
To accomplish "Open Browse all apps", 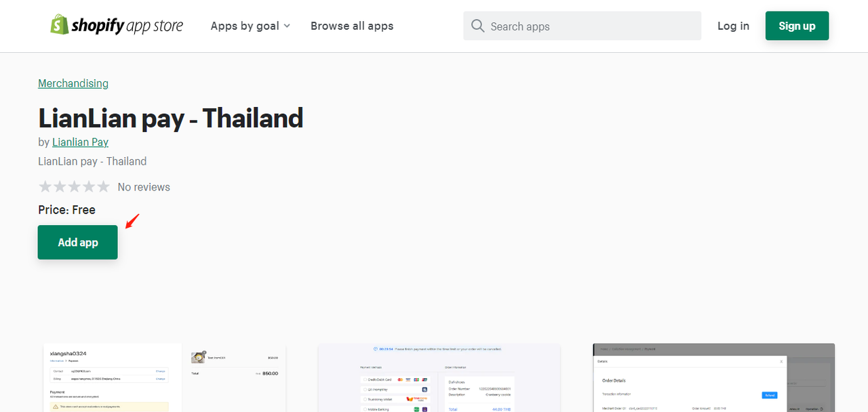I will pos(352,26).
